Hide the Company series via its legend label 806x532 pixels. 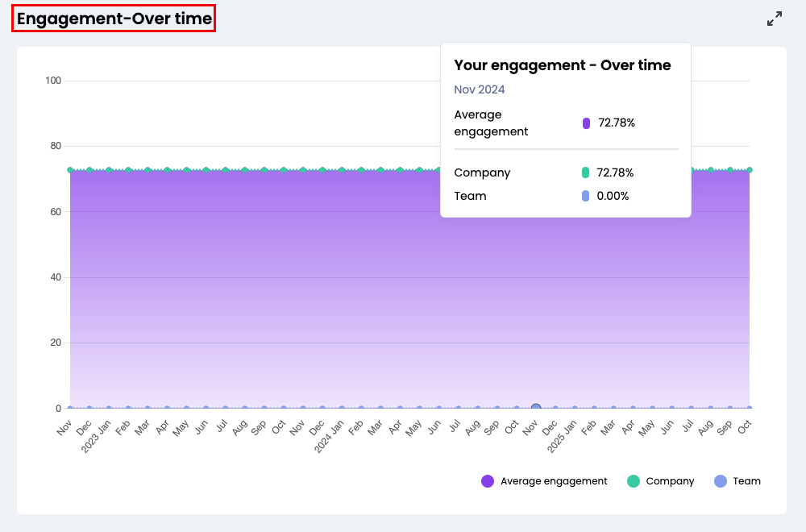[669, 481]
